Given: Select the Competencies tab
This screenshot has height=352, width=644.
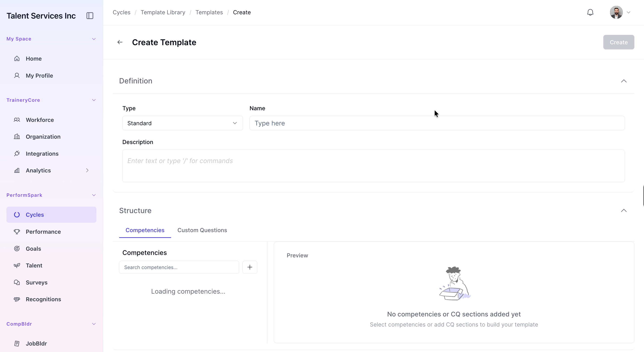Looking at the screenshot, I should tap(145, 230).
